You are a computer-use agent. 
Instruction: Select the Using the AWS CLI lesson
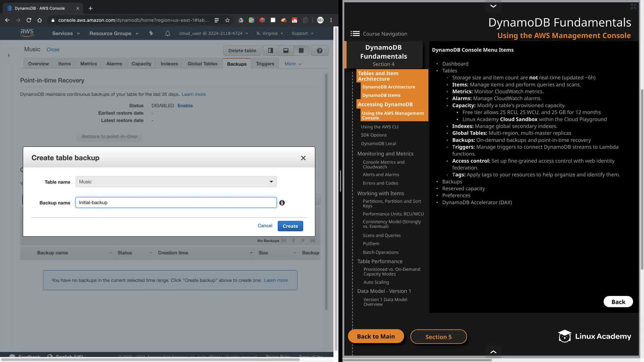point(380,127)
